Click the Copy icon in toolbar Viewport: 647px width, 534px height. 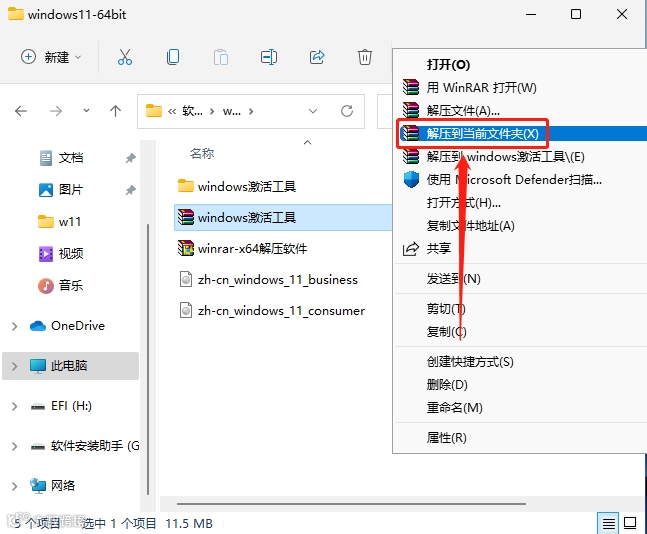point(173,57)
